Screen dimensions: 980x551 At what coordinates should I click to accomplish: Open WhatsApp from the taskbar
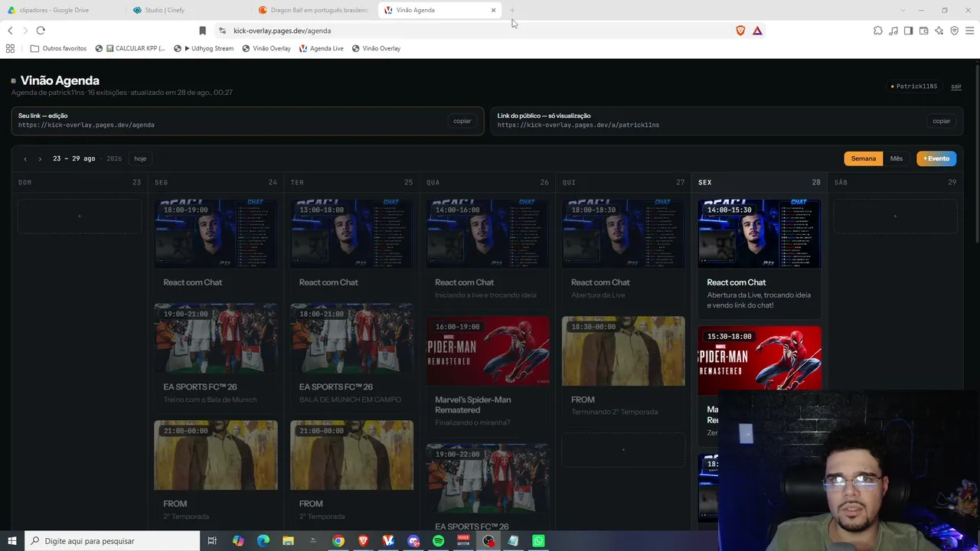coord(538,541)
